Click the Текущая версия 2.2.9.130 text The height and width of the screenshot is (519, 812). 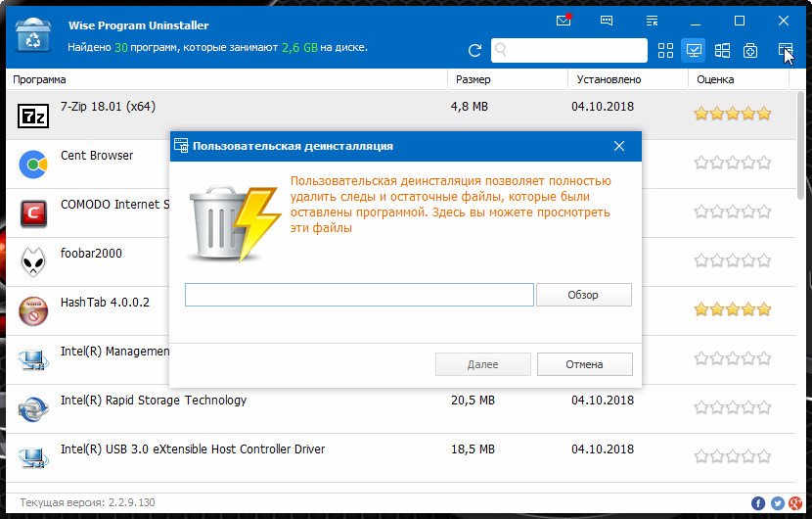pos(87,502)
